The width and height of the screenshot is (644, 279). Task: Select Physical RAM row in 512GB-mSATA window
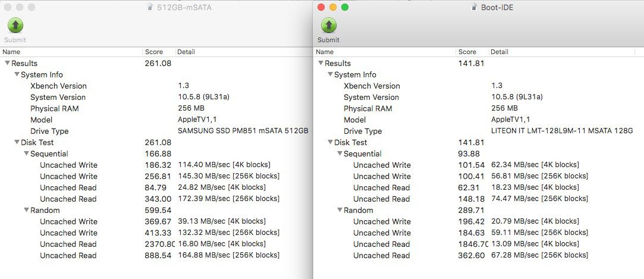coord(156,108)
